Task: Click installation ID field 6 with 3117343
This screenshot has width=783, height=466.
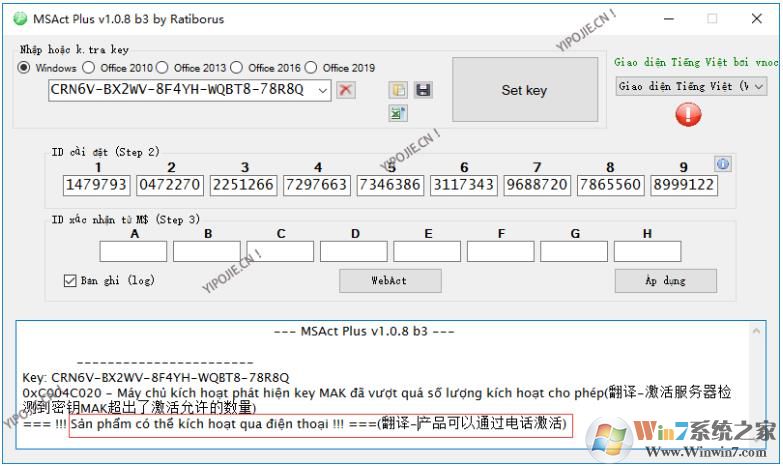Action: coord(463,185)
